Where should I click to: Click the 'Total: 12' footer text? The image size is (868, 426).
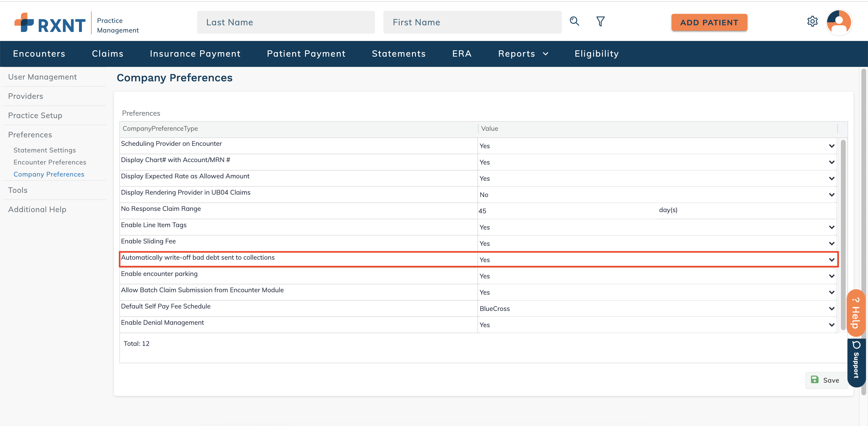tap(137, 344)
